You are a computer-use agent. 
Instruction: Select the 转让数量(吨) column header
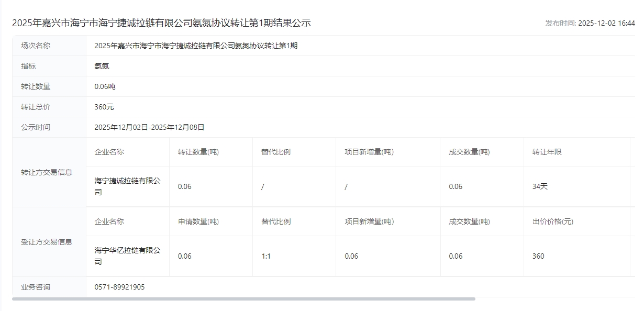tap(198, 152)
